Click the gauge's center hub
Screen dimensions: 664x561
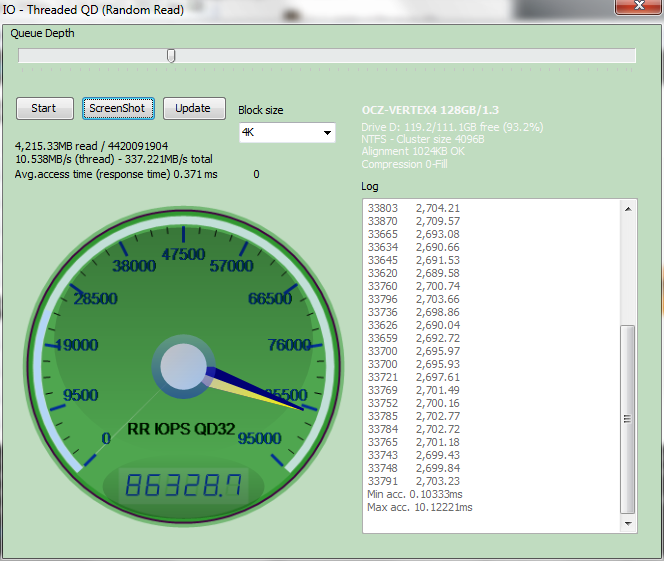click(x=182, y=367)
